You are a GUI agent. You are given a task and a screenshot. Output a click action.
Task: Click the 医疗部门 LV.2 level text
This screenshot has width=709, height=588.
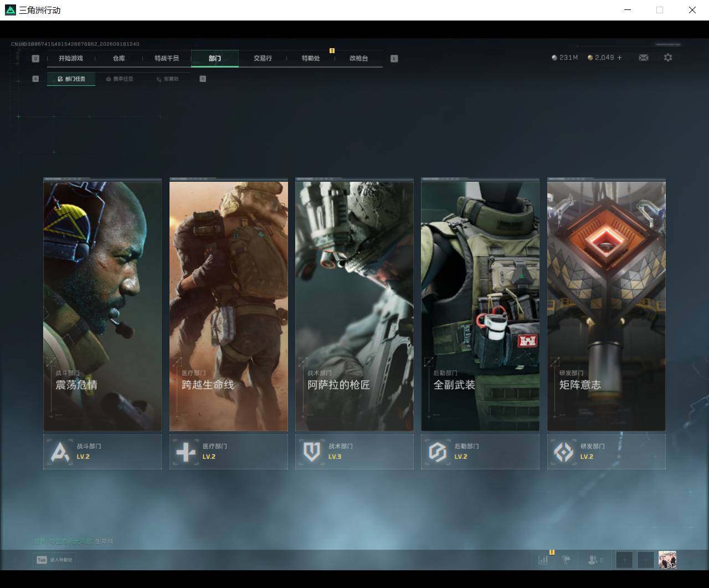coord(209,457)
